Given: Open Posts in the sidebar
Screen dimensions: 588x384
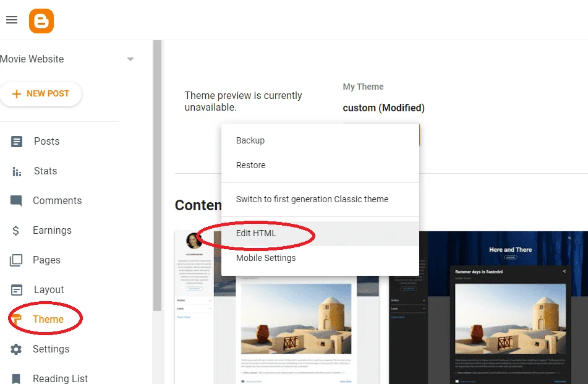Looking at the screenshot, I should pos(46,142).
